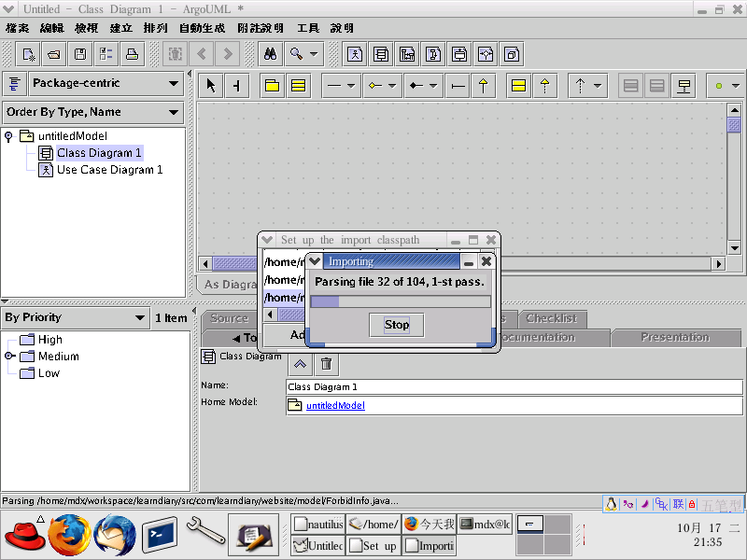The width and height of the screenshot is (747, 560).
Task: Expand the Medium priority folder
Action: pos(9,357)
